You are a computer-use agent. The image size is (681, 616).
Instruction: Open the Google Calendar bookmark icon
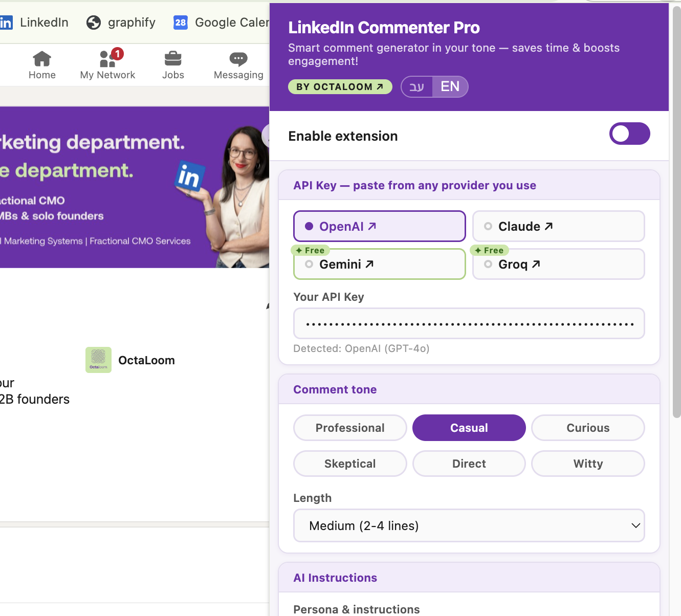[x=181, y=23]
